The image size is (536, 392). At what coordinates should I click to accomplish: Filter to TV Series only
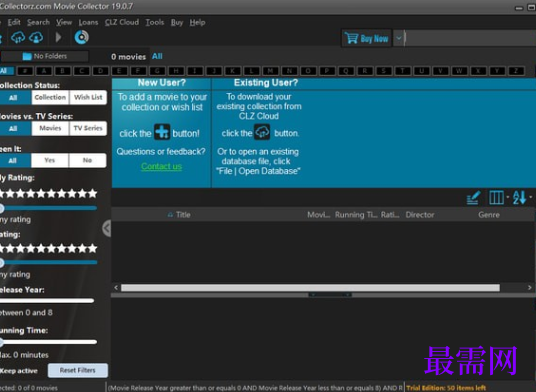pos(88,129)
